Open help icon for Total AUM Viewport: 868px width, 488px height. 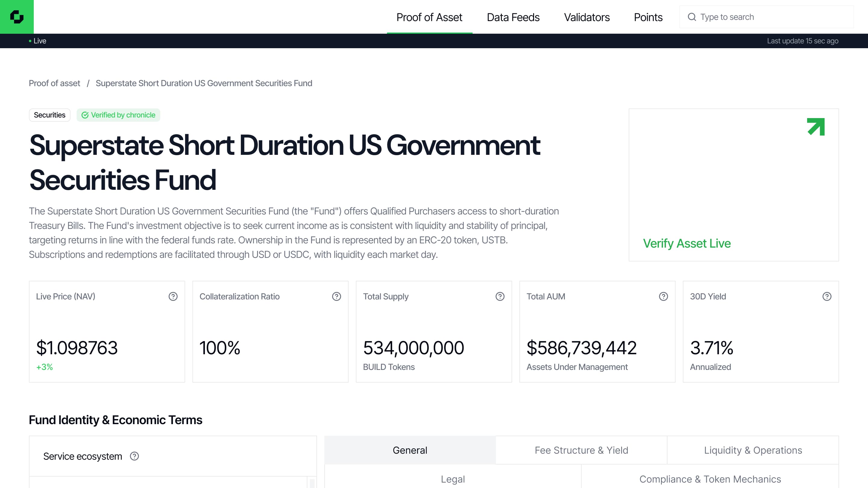663,296
